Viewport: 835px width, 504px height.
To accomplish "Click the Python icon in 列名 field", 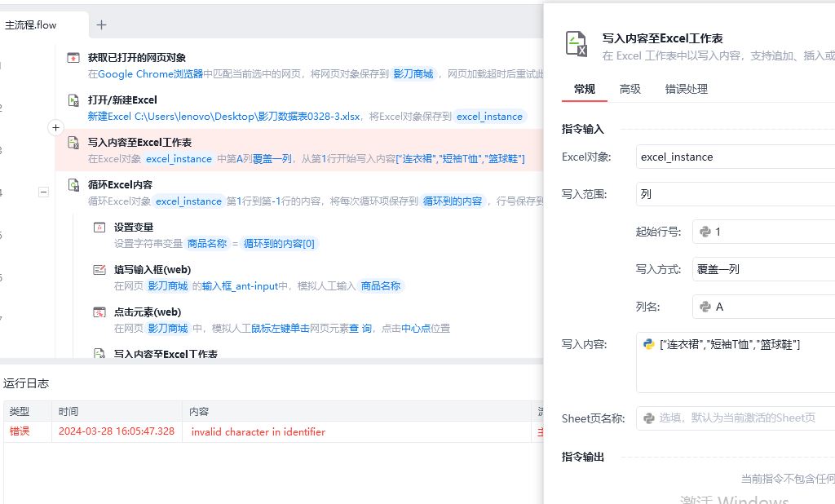I will pyautogui.click(x=705, y=307).
